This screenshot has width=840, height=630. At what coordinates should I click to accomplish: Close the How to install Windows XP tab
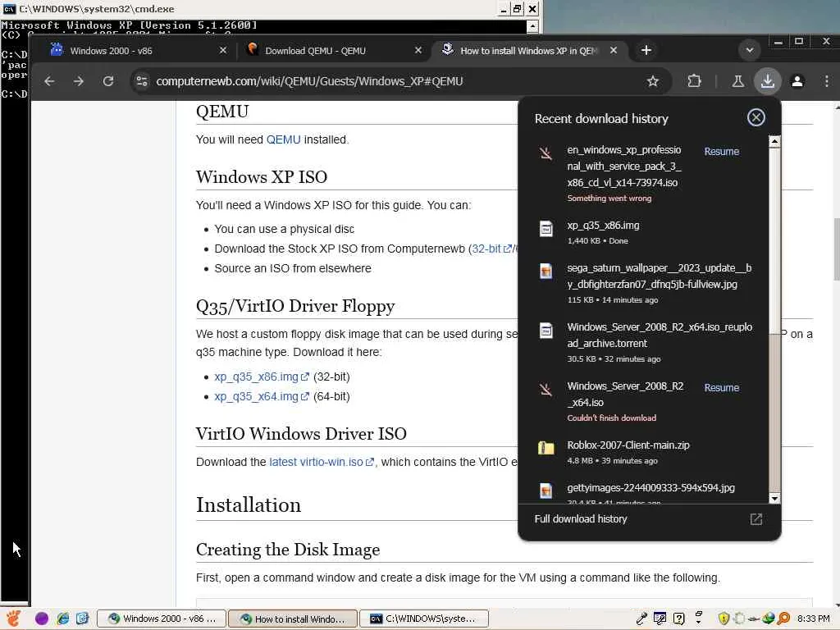pyautogui.click(x=614, y=50)
